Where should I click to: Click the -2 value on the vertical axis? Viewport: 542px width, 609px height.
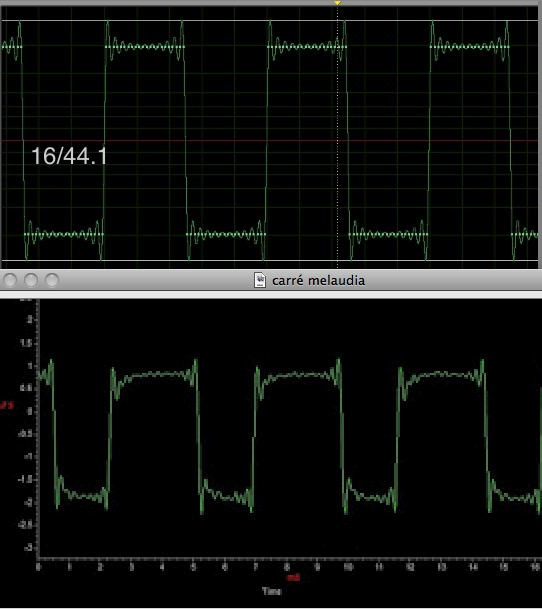(28, 503)
